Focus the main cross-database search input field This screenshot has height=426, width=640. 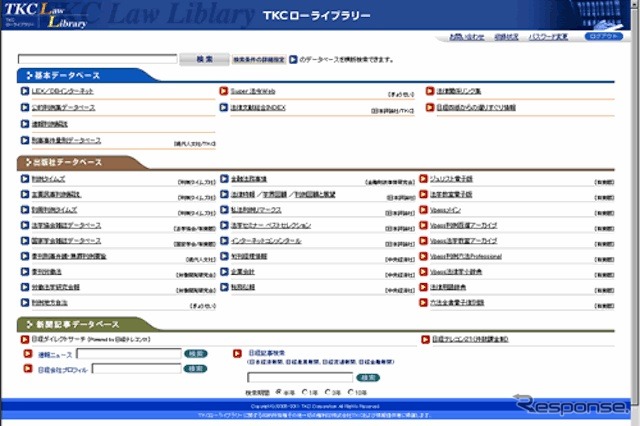(98, 59)
